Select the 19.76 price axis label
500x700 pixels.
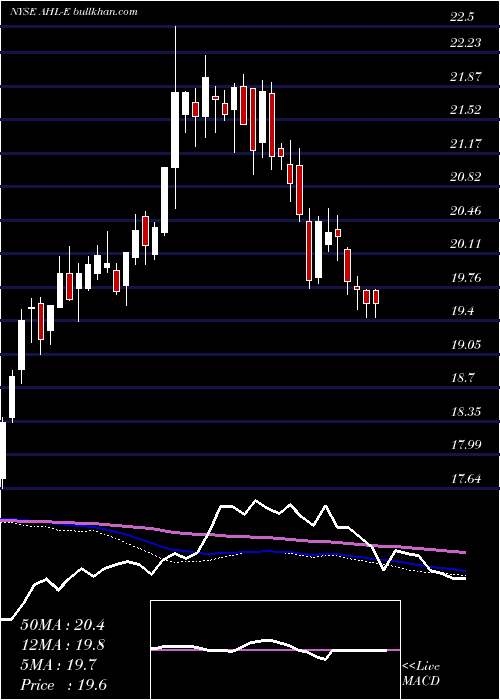click(466, 278)
